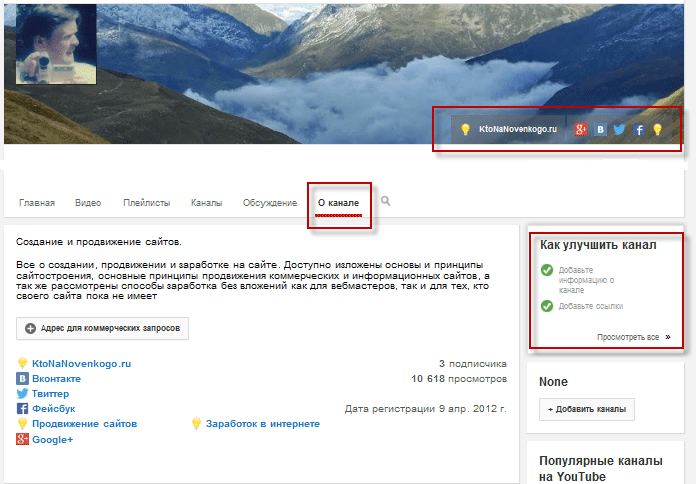Open the Twitter bird icon on the banner
The height and width of the screenshot is (484, 696).
point(619,129)
